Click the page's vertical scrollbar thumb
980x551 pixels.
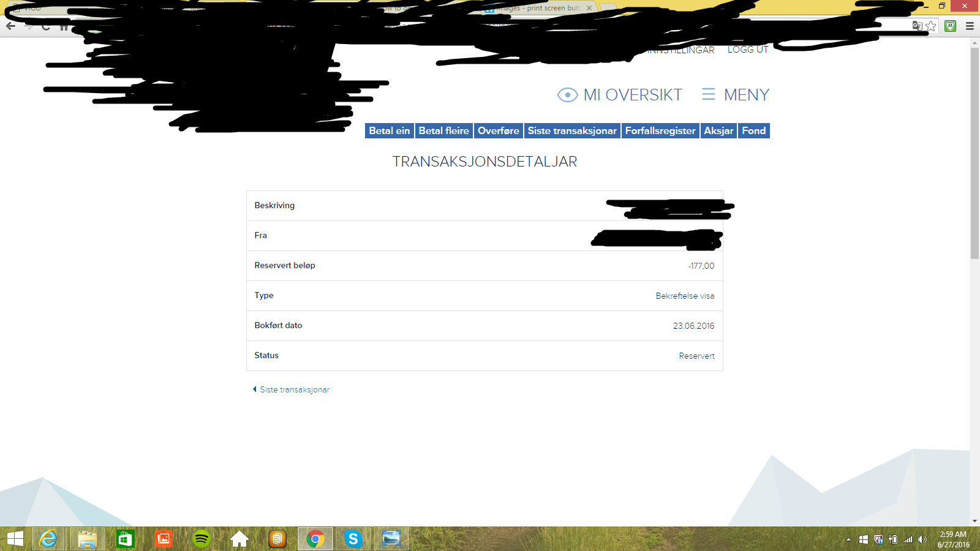point(974,153)
